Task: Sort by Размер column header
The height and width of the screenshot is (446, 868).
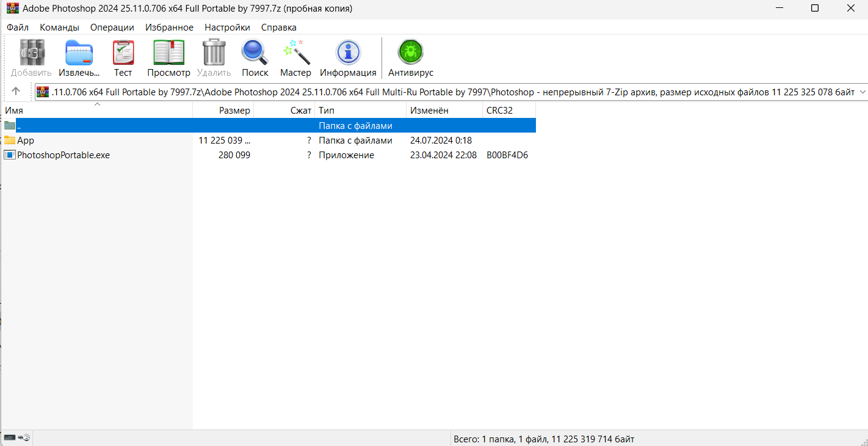Action: click(x=223, y=111)
